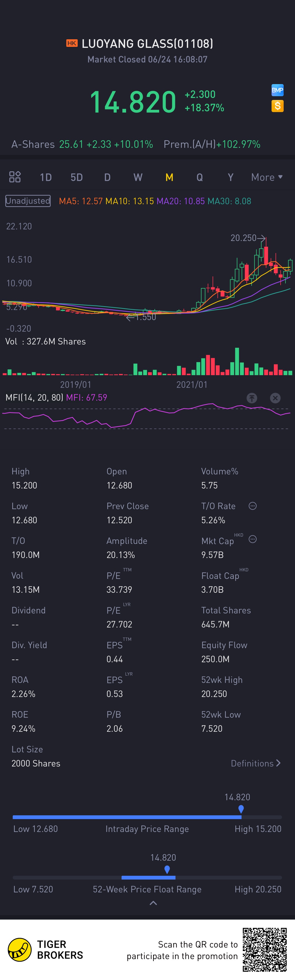
Task: Tap the 52wk High value 20.250
Action: click(x=214, y=694)
